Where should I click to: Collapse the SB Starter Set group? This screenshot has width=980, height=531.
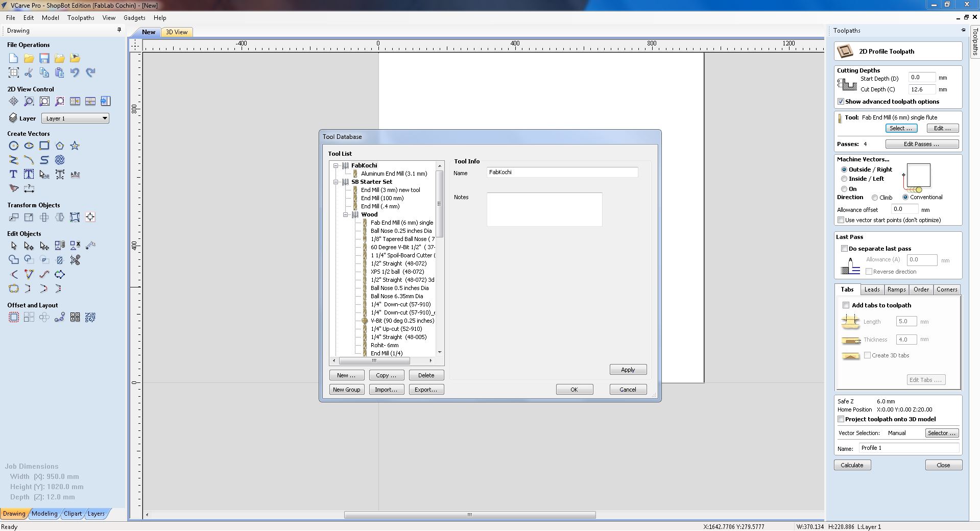336,182
